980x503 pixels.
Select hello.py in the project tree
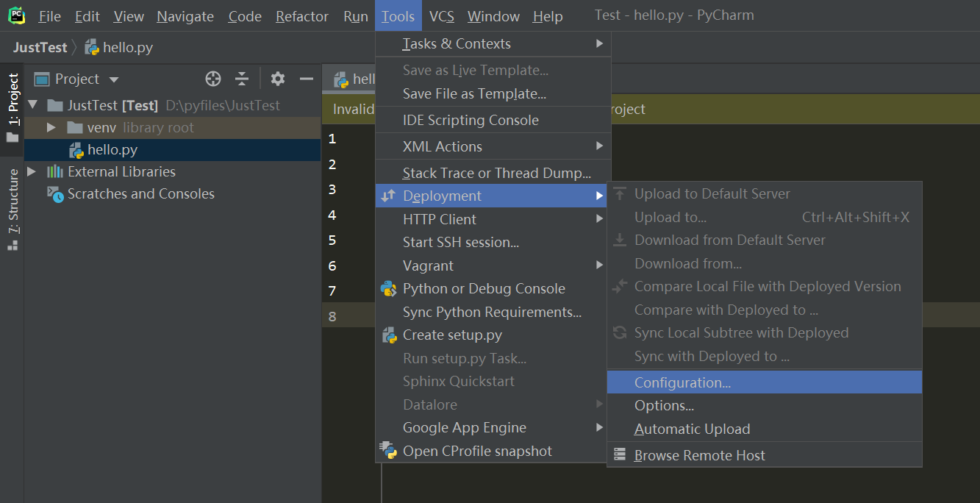pos(172,150)
